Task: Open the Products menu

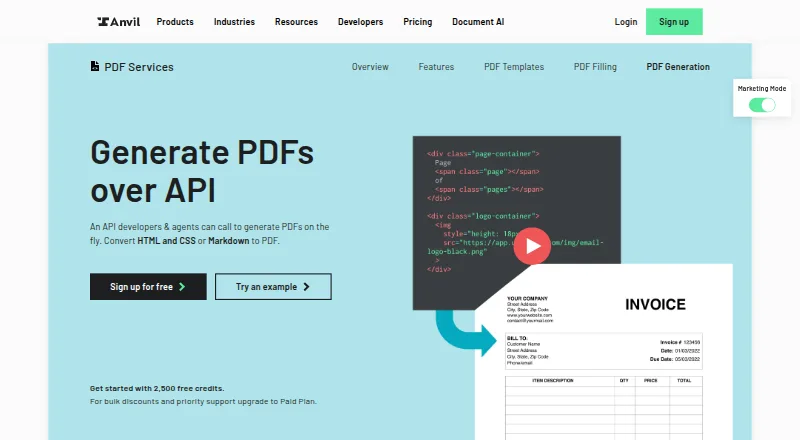Action: tap(175, 21)
